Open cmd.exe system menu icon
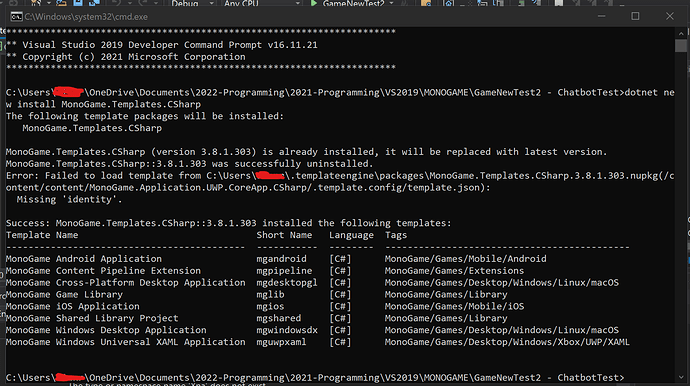The image size is (690, 386). (16, 17)
